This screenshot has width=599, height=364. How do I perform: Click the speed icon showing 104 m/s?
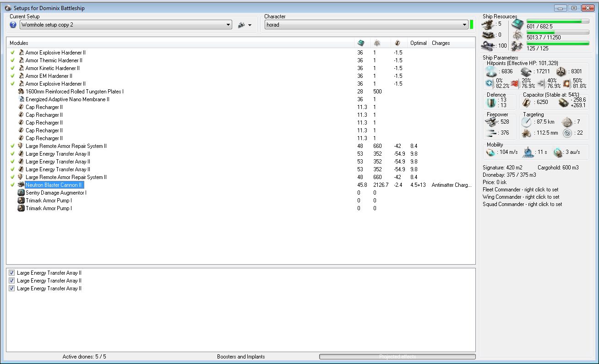(x=490, y=152)
